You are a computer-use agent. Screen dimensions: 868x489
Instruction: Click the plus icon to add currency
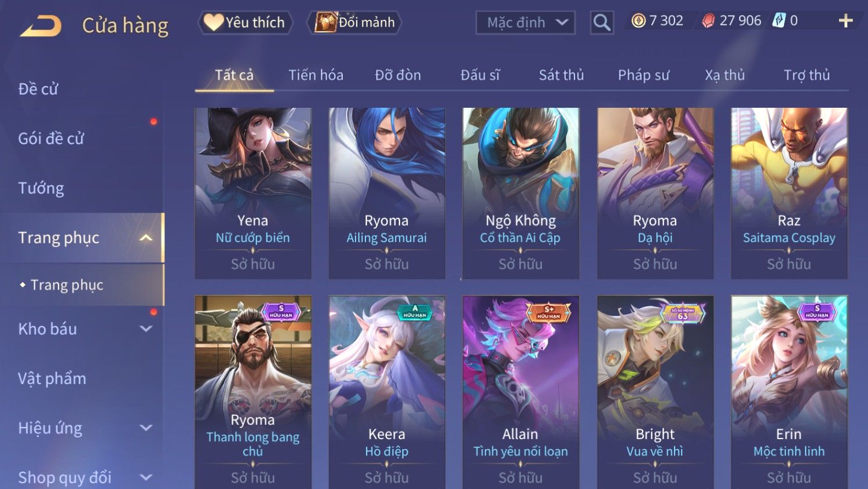[x=845, y=21]
